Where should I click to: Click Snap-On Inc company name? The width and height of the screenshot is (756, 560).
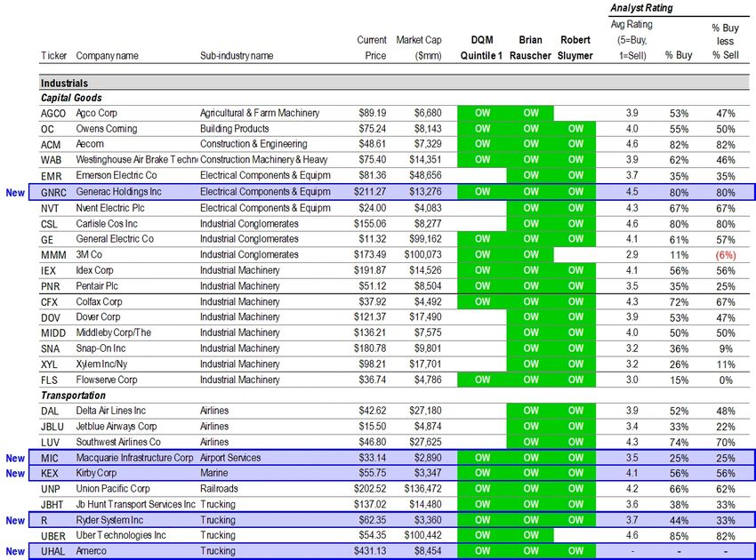click(x=101, y=348)
